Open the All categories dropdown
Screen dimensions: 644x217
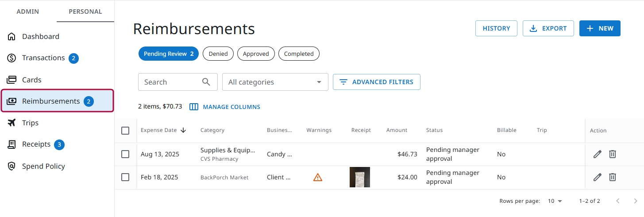pos(275,82)
